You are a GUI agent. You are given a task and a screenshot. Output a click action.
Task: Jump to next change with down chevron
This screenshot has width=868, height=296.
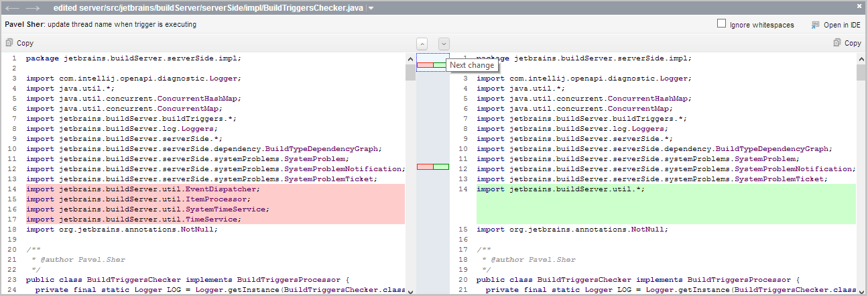444,43
